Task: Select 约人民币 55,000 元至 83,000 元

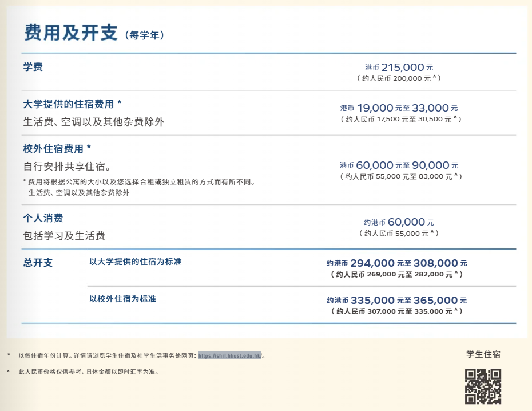Action: pos(400,176)
